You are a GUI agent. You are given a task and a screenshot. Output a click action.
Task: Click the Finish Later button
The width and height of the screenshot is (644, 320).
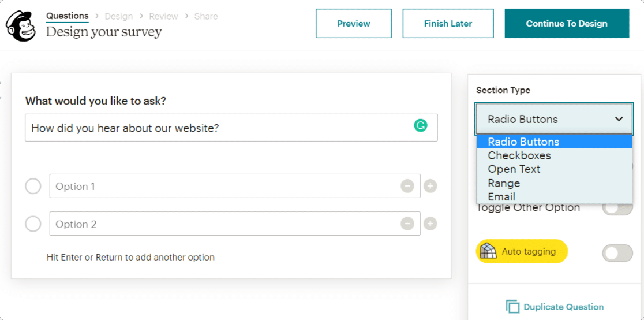pyautogui.click(x=448, y=24)
